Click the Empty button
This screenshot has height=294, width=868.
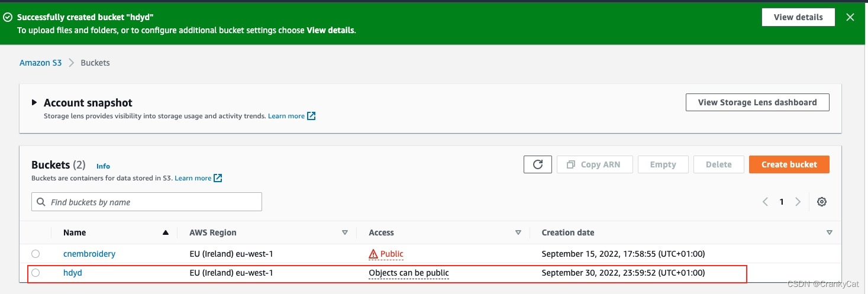pyautogui.click(x=663, y=164)
